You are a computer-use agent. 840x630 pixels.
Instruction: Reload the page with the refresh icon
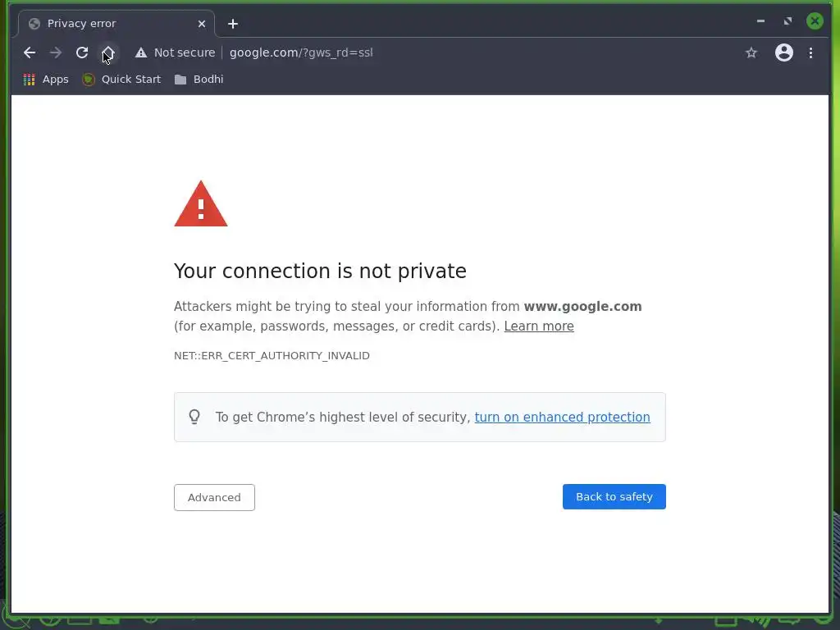82,52
